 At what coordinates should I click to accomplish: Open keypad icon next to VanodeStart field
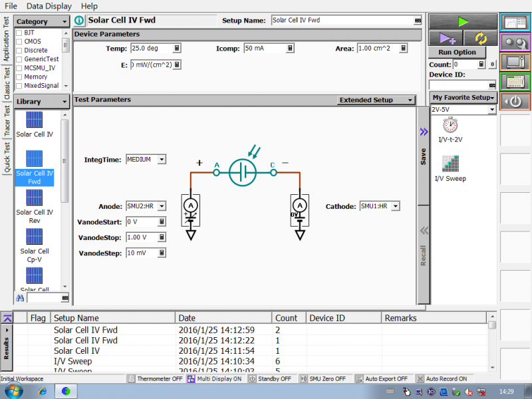pos(162,221)
